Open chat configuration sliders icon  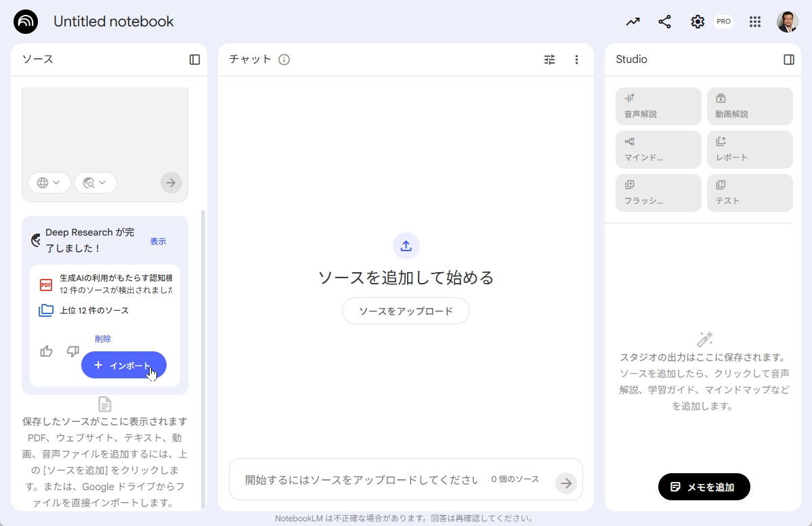(x=549, y=60)
